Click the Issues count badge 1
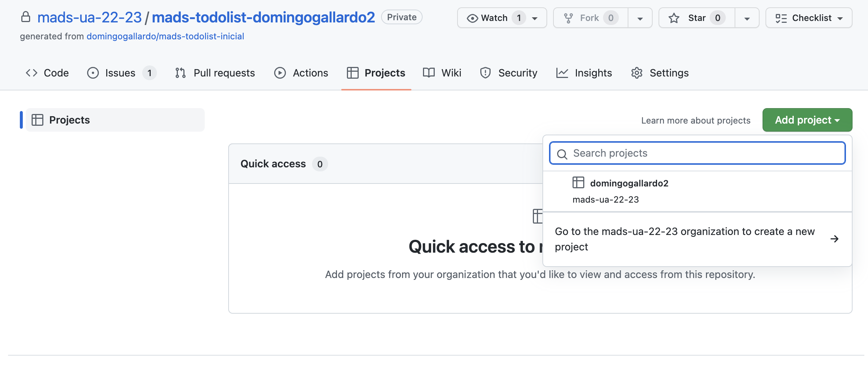The width and height of the screenshot is (868, 367). click(x=150, y=73)
